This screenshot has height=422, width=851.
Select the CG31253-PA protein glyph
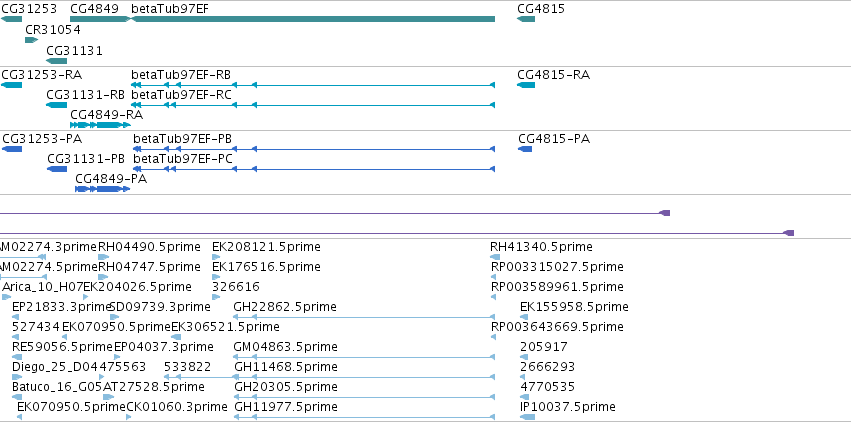tap(12, 149)
